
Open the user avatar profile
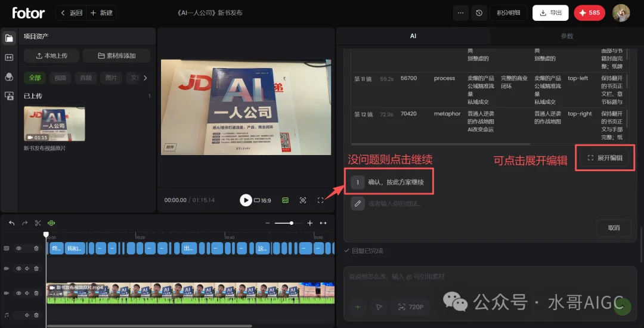pyautogui.click(x=621, y=13)
